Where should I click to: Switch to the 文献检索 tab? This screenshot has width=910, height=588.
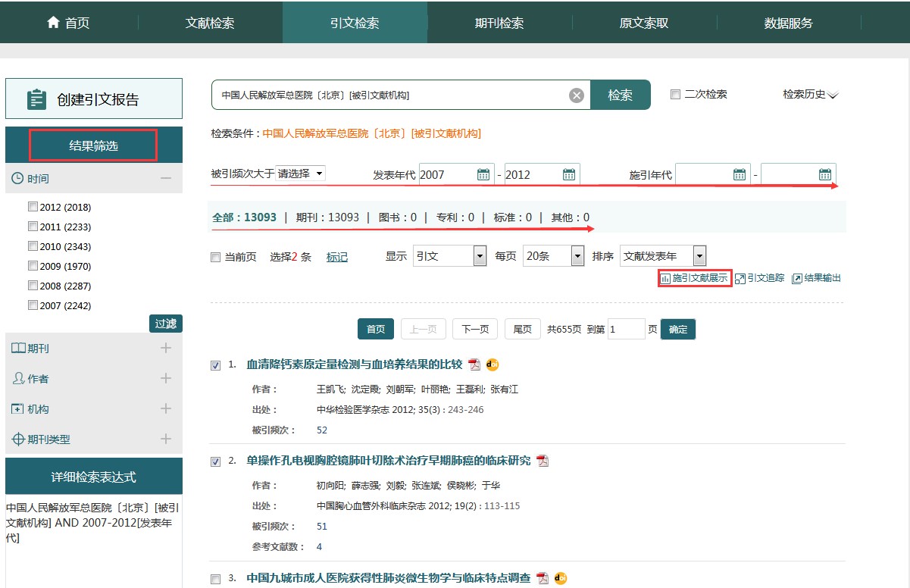(x=210, y=23)
